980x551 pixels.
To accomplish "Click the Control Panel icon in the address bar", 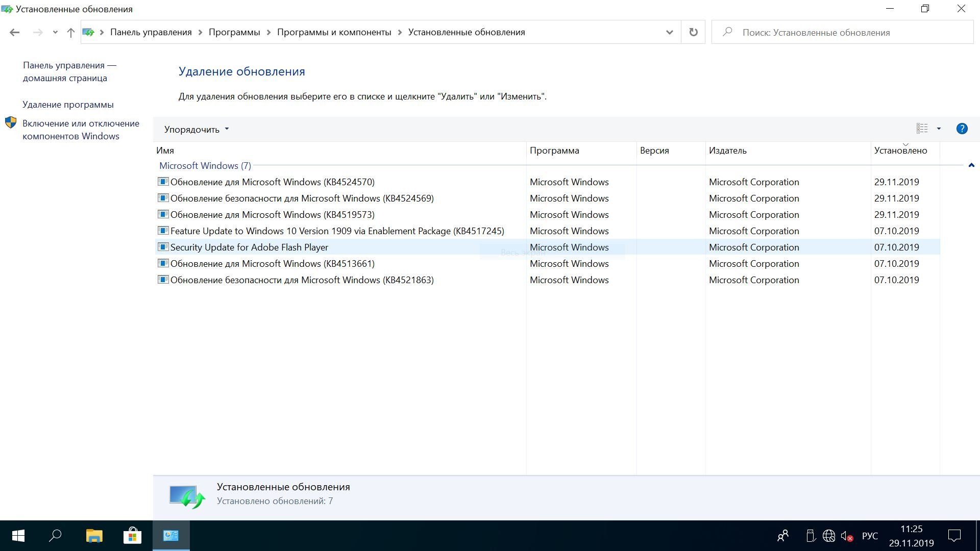I will 89,32.
